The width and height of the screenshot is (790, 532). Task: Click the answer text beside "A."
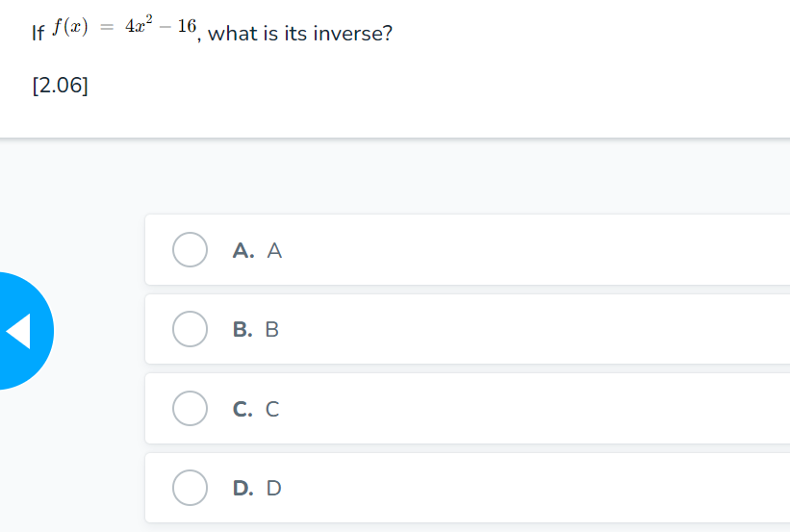click(x=274, y=251)
